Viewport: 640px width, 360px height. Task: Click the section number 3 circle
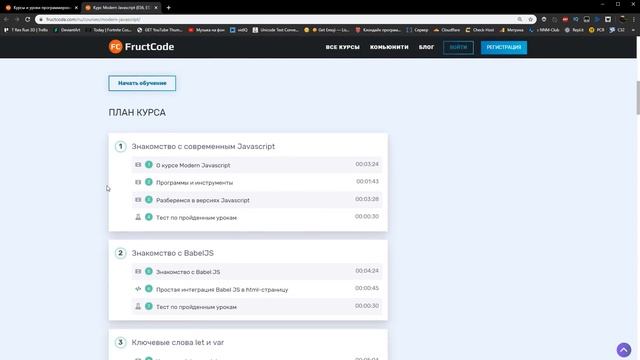(120, 342)
